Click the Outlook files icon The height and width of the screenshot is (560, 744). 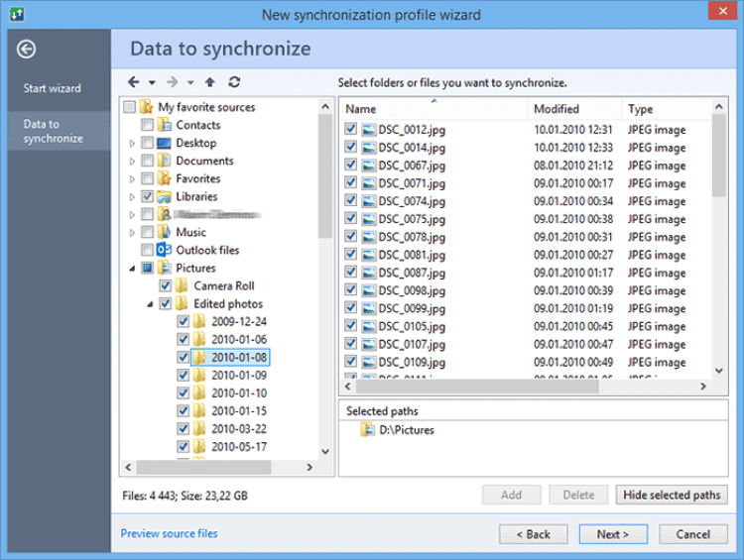164,250
